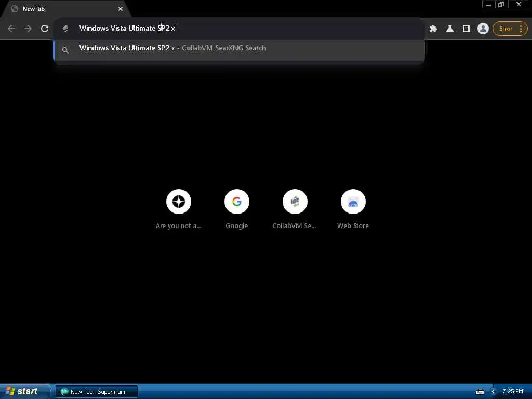Image resolution: width=532 pixels, height=399 pixels.
Task: Toggle the side panel icon
Action: [x=467, y=29]
